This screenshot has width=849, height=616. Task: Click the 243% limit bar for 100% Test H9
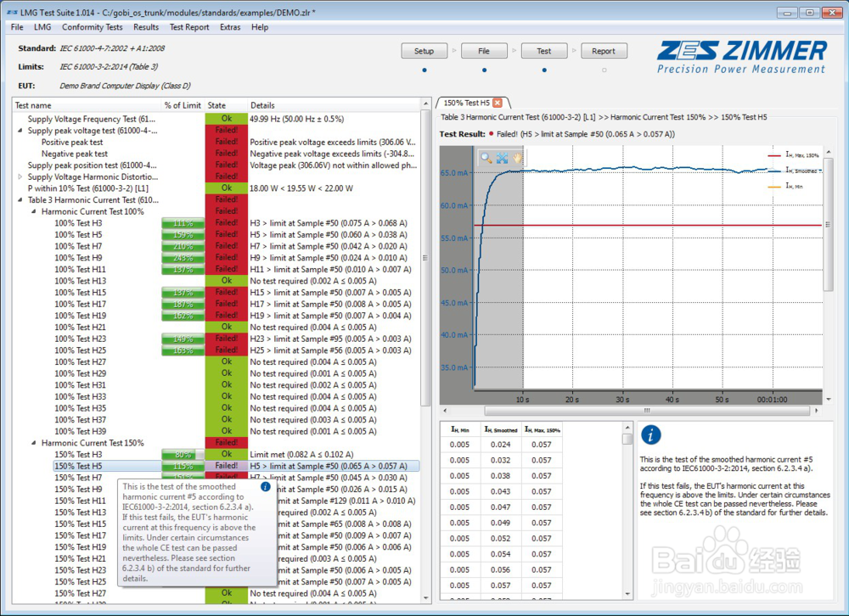click(x=183, y=258)
